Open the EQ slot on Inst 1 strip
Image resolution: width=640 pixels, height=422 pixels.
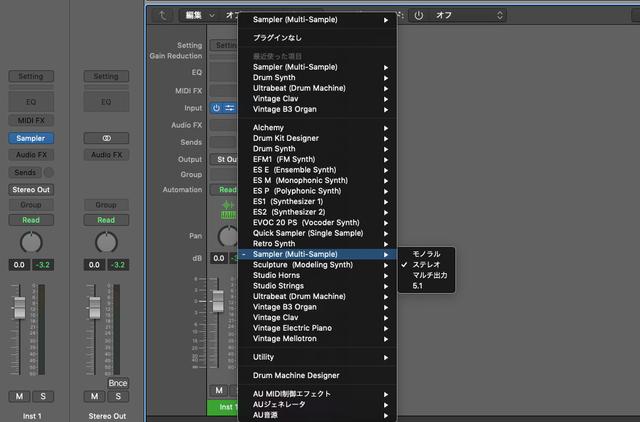pos(31,102)
